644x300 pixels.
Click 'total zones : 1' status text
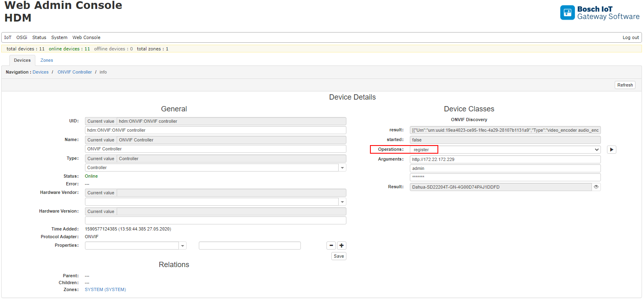coord(152,49)
